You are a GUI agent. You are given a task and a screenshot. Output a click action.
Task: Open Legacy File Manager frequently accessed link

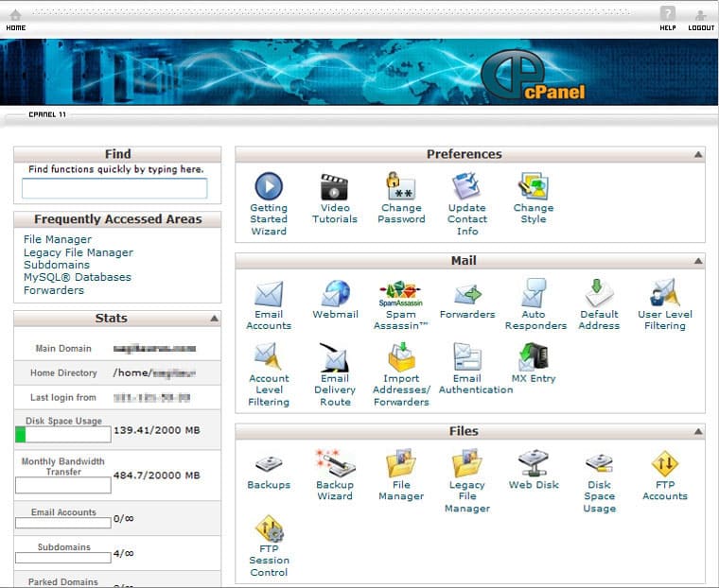click(79, 252)
